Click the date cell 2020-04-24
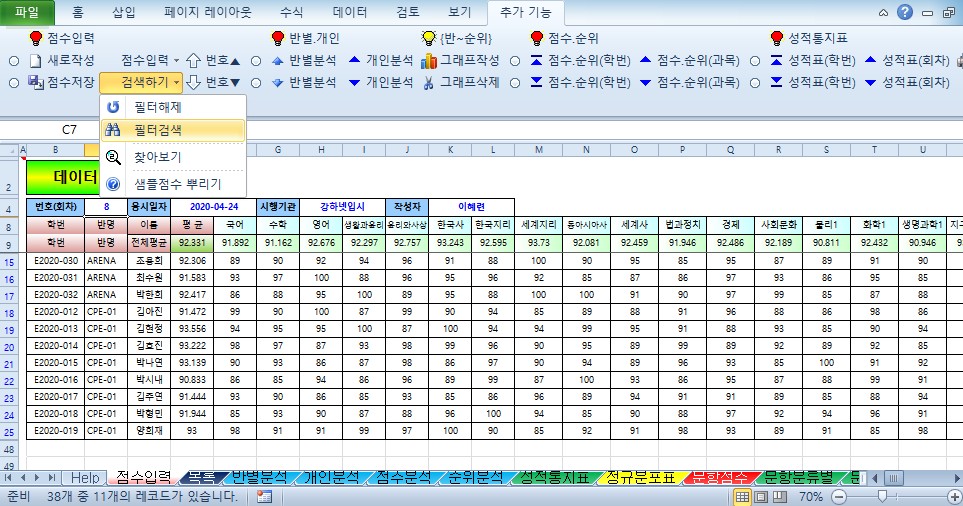This screenshot has height=506, width=963. point(214,207)
